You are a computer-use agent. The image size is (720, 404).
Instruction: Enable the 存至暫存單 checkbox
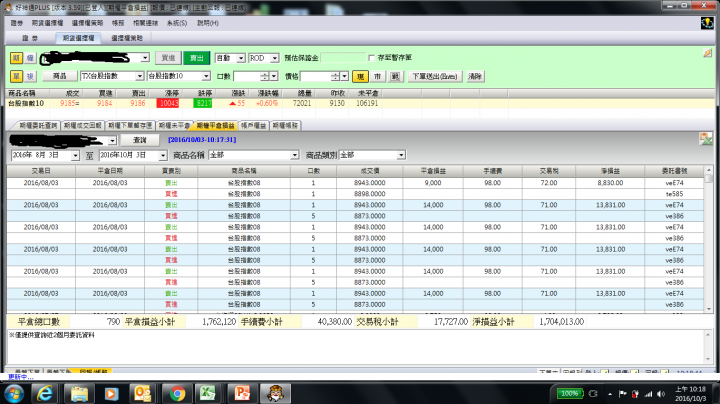coord(371,58)
